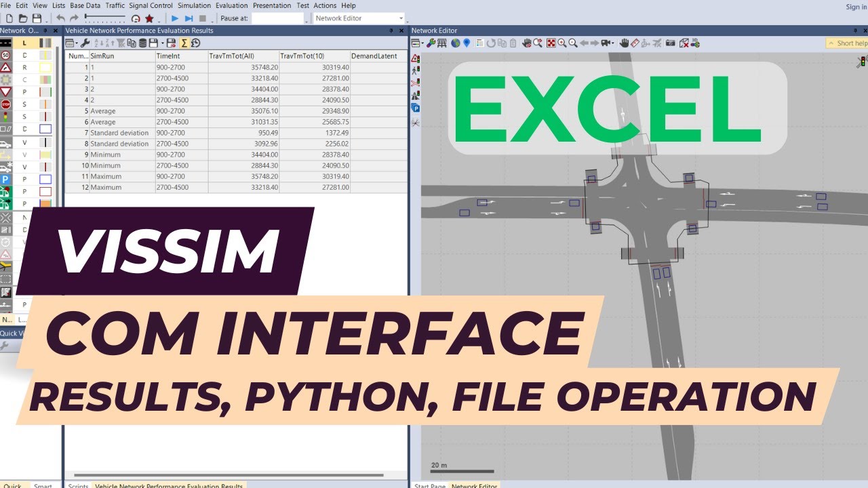Image resolution: width=868 pixels, height=488 pixels.
Task: Select the DemandLatent column header
Action: (x=378, y=56)
